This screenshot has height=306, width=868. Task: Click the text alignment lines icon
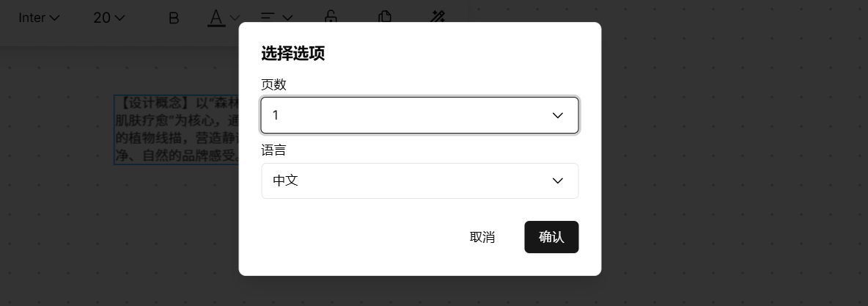coord(268,17)
